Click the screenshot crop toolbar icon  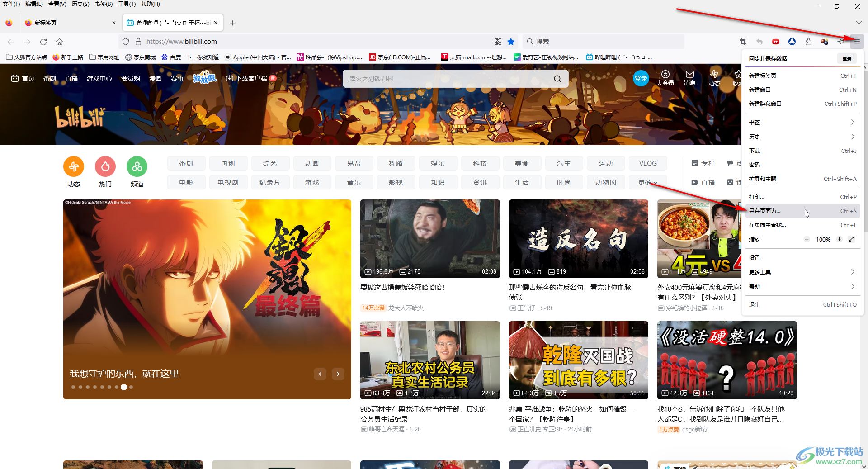click(x=743, y=42)
